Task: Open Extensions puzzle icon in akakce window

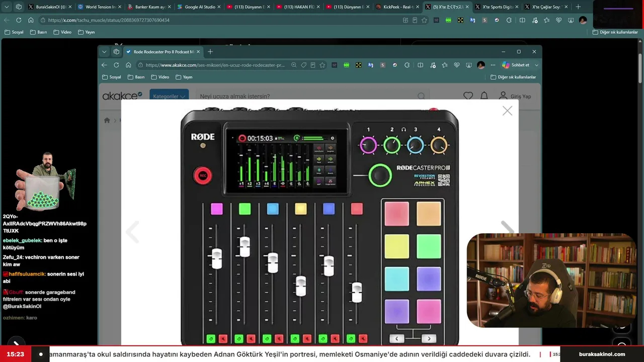Action: (x=407, y=65)
